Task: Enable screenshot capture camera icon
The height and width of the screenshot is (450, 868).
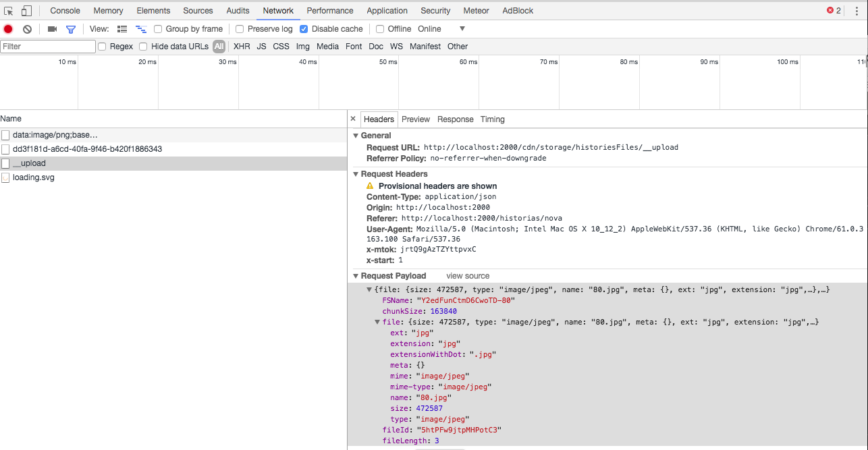Action: coord(52,28)
